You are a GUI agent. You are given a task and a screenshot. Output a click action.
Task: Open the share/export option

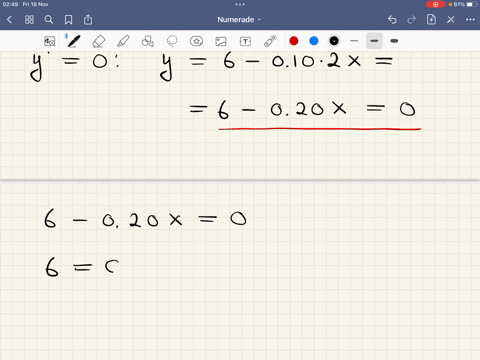click(x=88, y=20)
